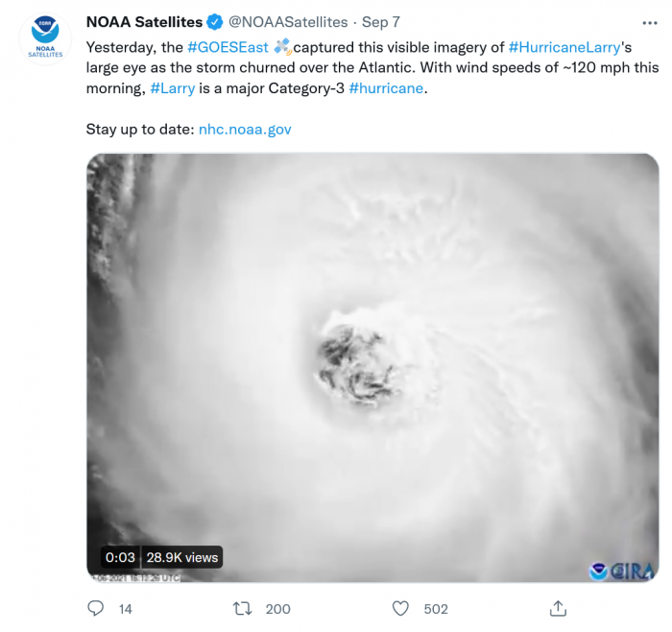
Task: Open the #Larry hashtag link
Action: (172, 88)
